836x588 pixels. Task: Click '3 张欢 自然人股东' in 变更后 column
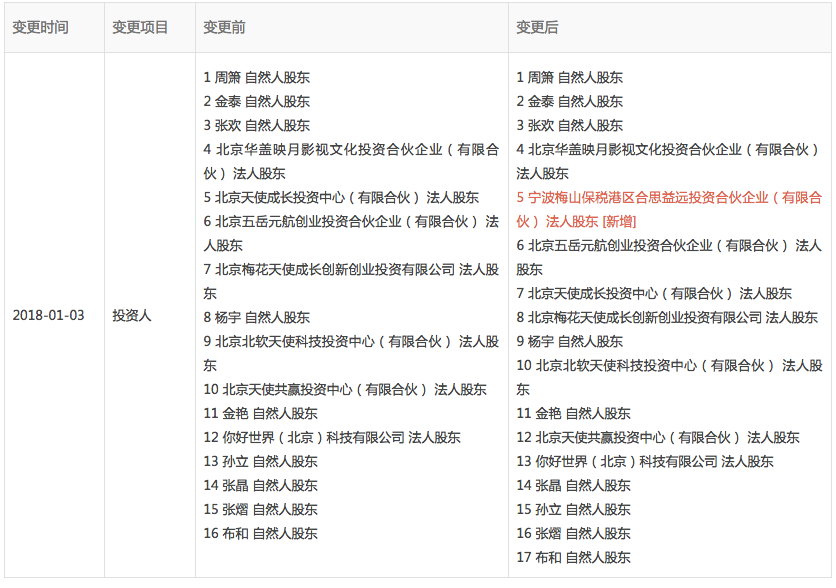click(x=569, y=125)
